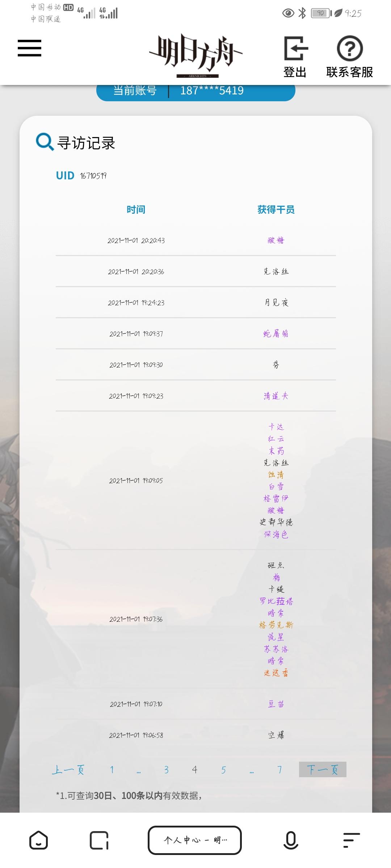Tap the microphone voice icon
Image resolution: width=391 pixels, height=868 pixels.
pyautogui.click(x=291, y=840)
